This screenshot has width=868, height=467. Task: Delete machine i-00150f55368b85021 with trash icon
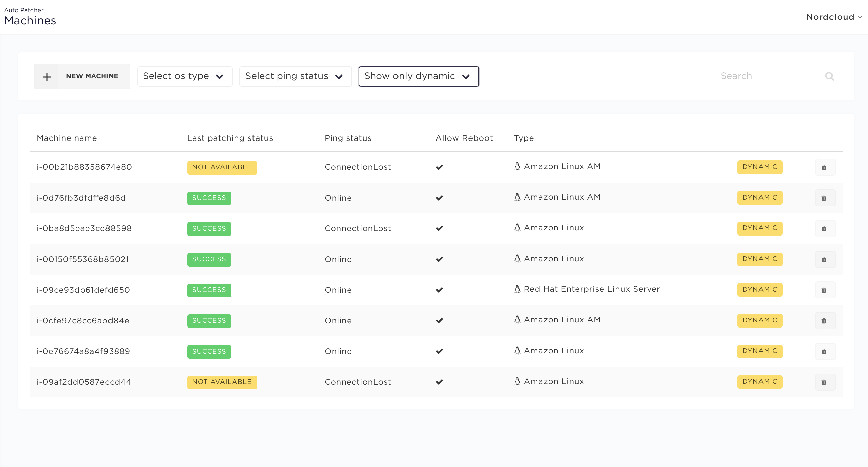pyautogui.click(x=825, y=259)
